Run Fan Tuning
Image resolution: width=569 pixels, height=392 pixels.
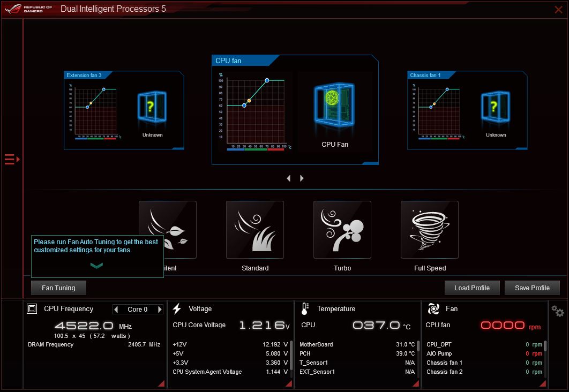(58, 288)
